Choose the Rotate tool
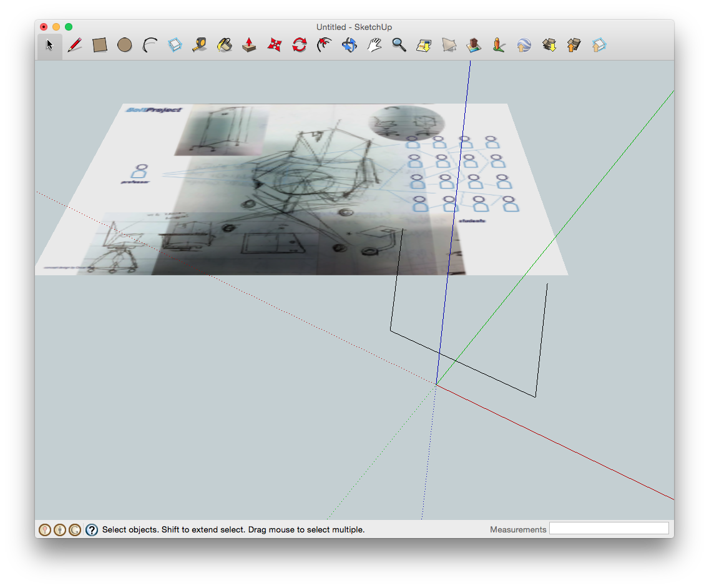 coord(300,45)
